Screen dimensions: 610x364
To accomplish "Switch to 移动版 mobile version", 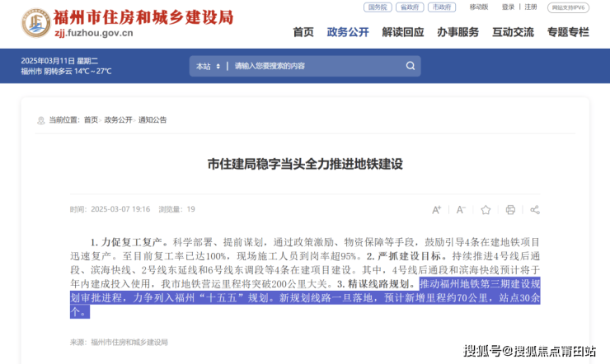I will [478, 7].
